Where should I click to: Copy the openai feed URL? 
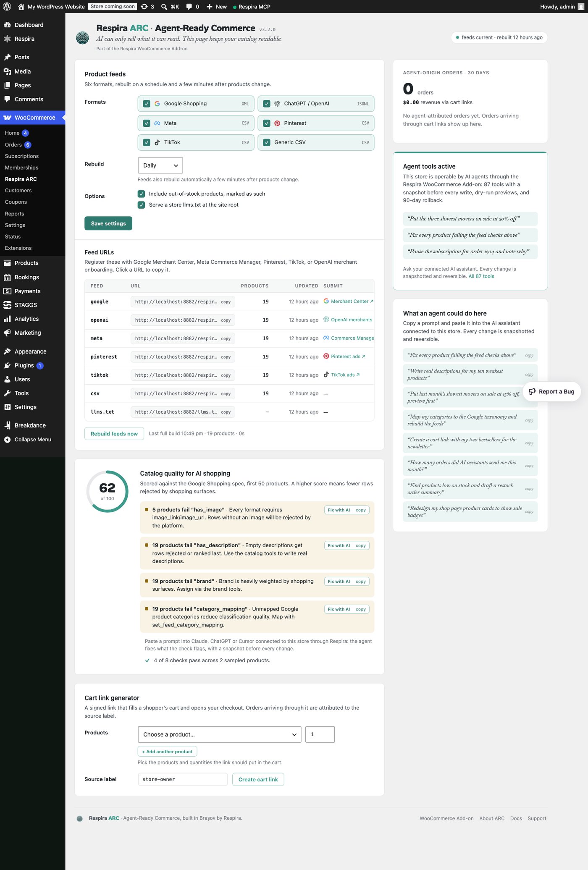pos(226,320)
